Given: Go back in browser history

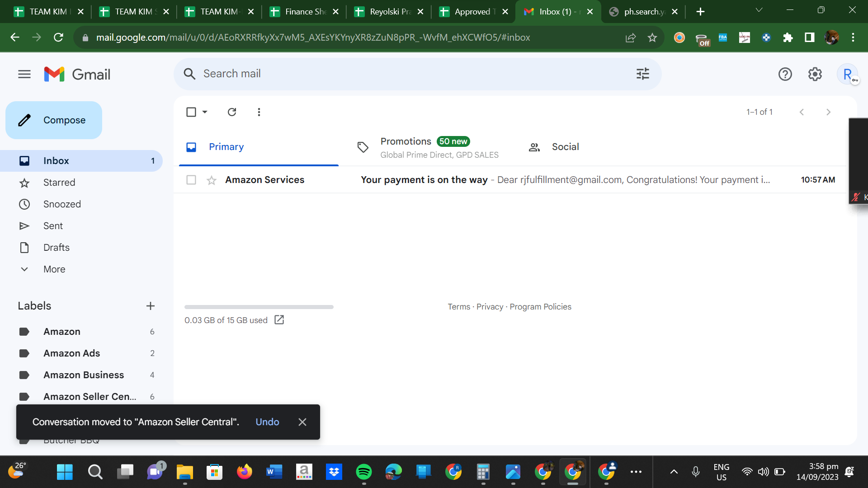Looking at the screenshot, I should coord(15,38).
